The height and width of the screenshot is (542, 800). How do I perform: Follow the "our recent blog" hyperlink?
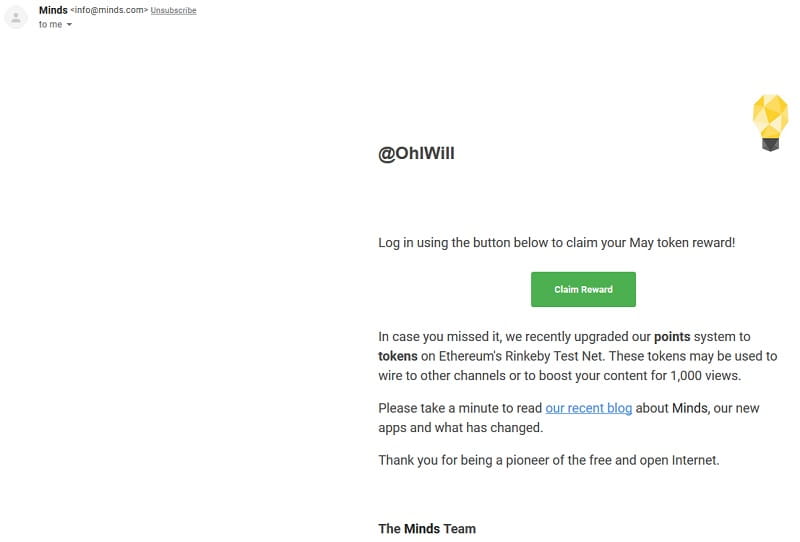pyautogui.click(x=589, y=408)
